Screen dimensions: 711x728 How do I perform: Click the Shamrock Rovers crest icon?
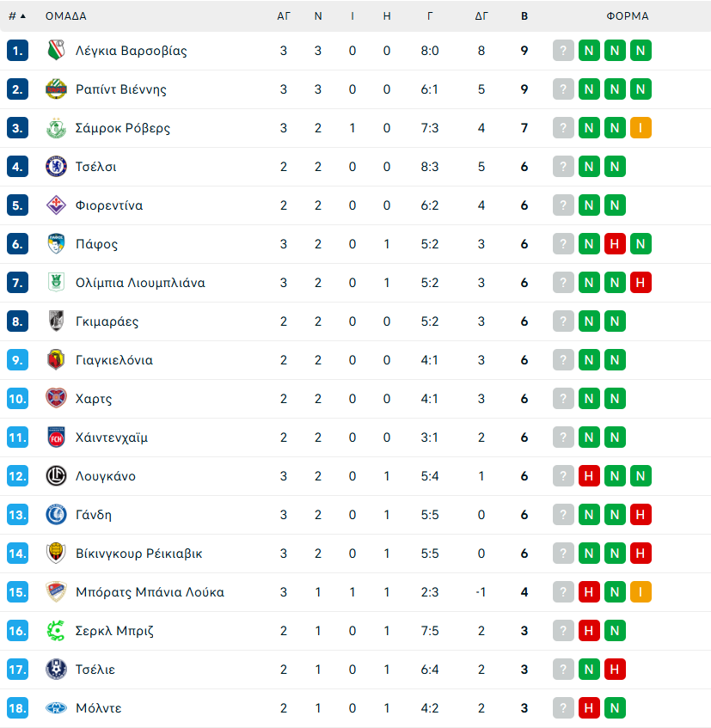coord(56,128)
